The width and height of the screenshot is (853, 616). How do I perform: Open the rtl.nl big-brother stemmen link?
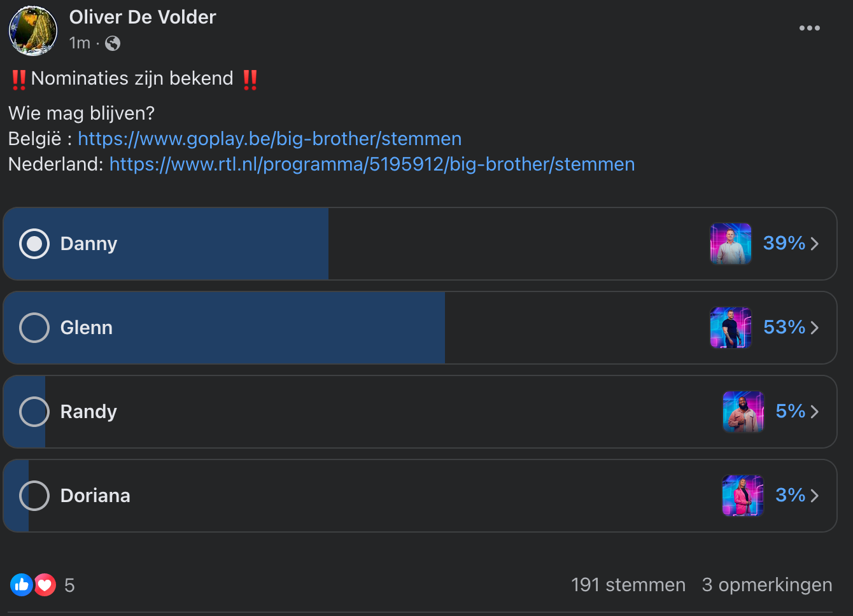tap(372, 164)
